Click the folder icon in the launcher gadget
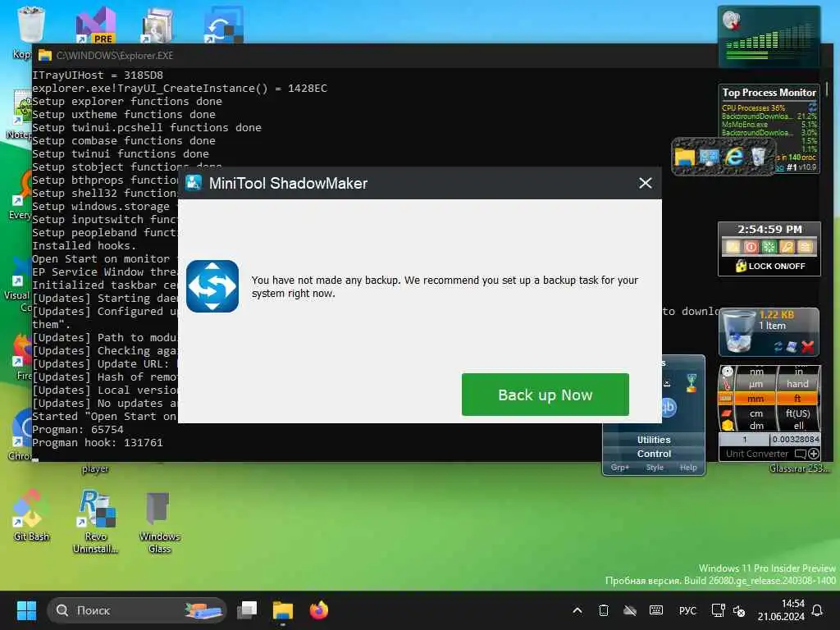840x630 pixels. [685, 157]
